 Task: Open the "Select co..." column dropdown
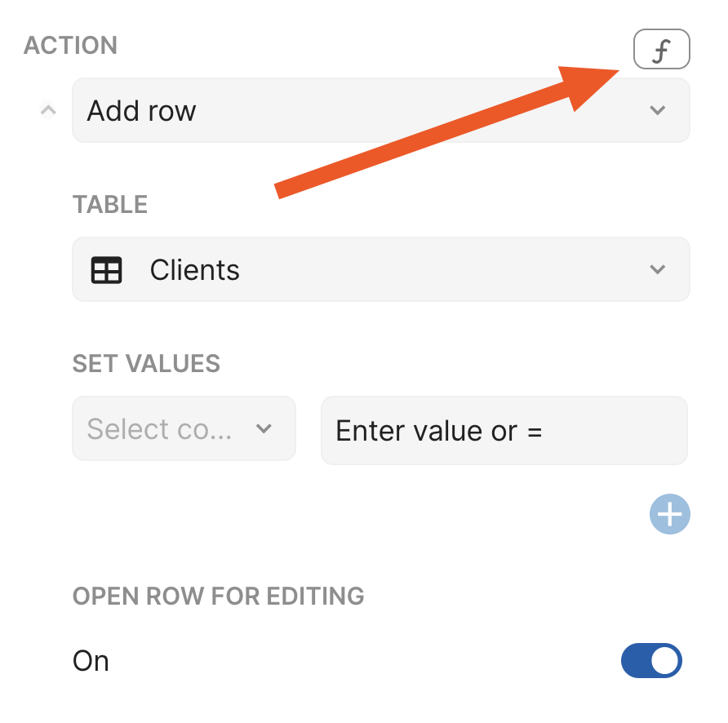click(x=184, y=428)
